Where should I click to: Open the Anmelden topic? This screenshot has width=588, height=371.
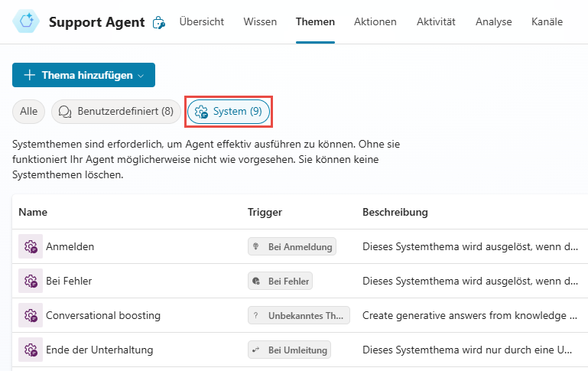pos(70,246)
